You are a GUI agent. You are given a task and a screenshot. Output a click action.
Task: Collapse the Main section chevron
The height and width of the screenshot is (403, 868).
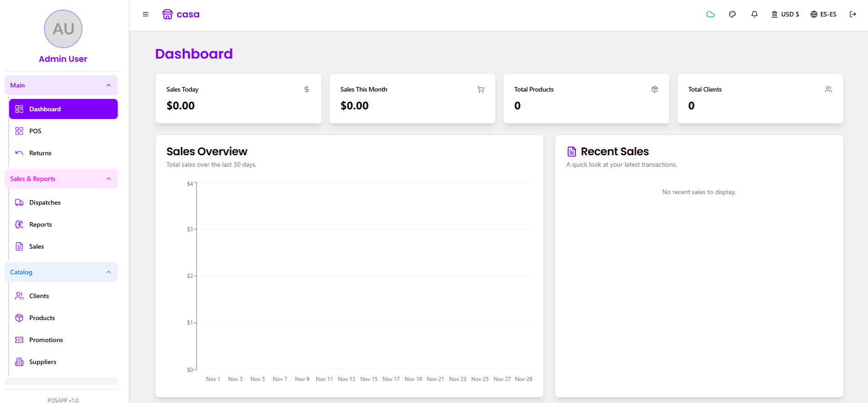[108, 85]
